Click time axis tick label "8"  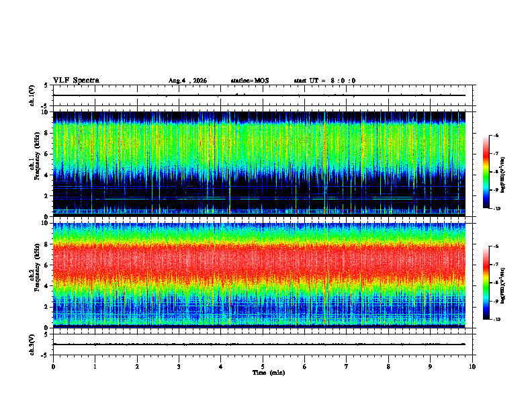[x=388, y=367]
